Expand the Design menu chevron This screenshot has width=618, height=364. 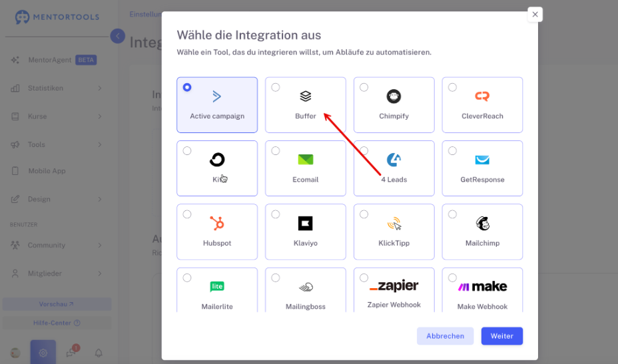pos(100,200)
